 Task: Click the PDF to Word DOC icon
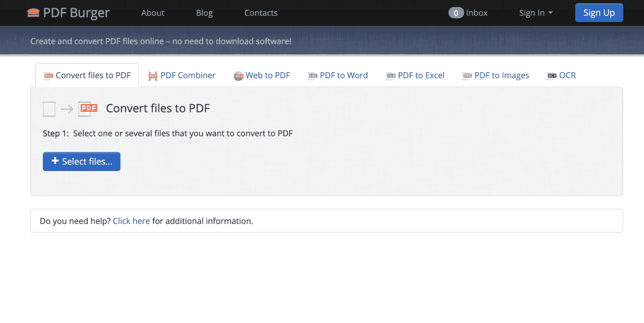(x=313, y=76)
